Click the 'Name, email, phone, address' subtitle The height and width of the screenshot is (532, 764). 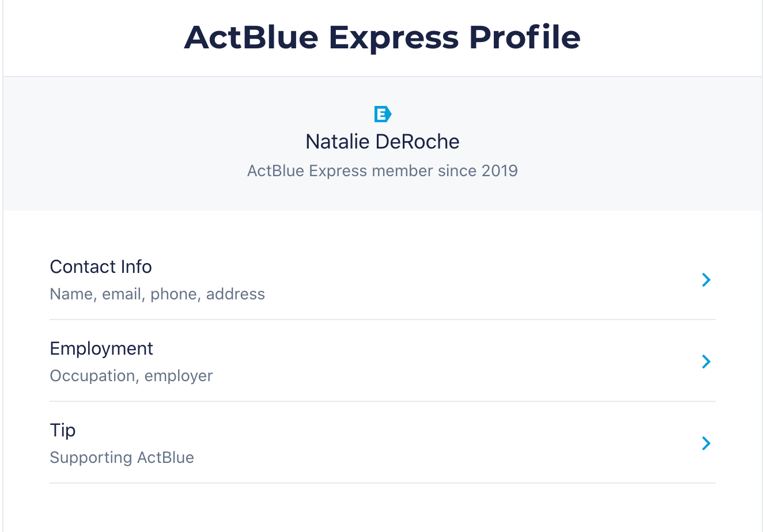[x=157, y=294]
